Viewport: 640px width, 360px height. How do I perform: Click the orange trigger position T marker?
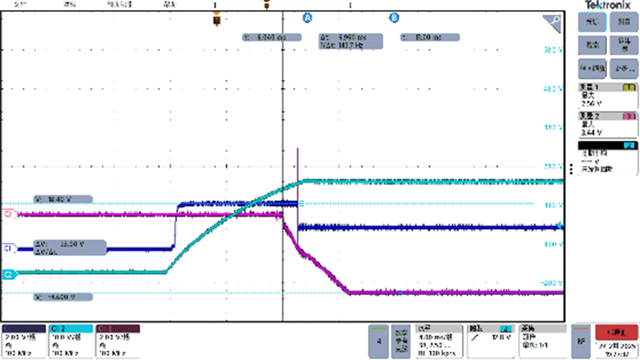(x=217, y=20)
